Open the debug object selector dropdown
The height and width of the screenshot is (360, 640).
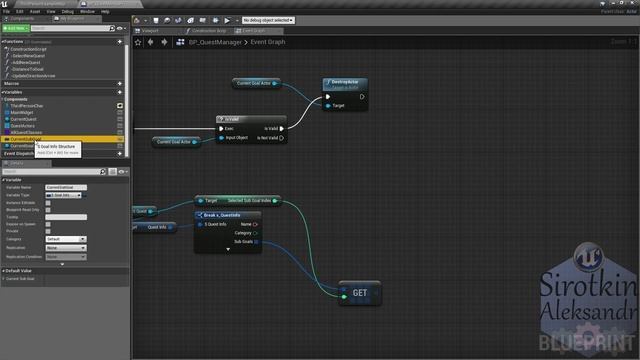point(268,20)
